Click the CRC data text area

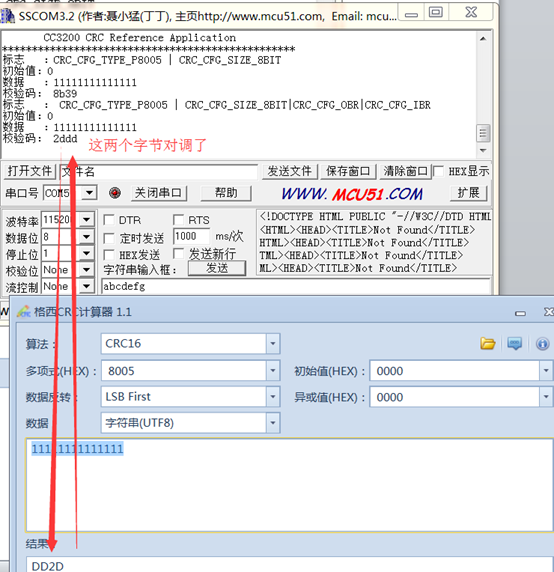coord(290,485)
